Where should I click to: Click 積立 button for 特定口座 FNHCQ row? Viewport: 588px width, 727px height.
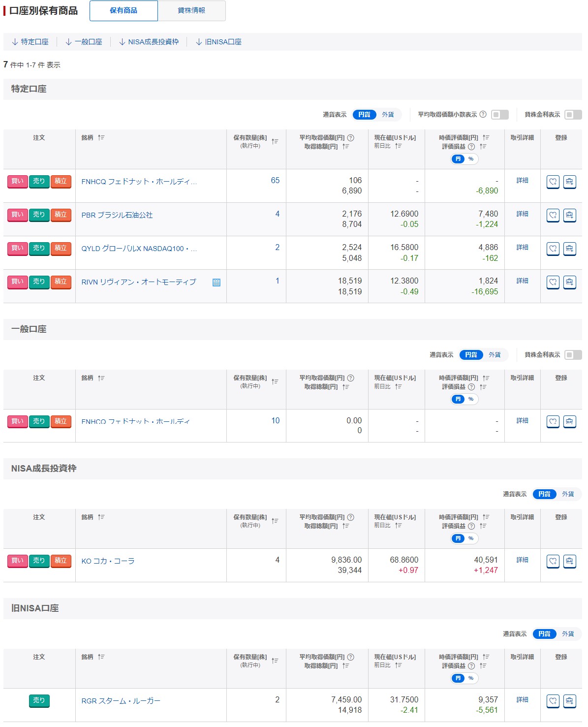[x=61, y=182]
